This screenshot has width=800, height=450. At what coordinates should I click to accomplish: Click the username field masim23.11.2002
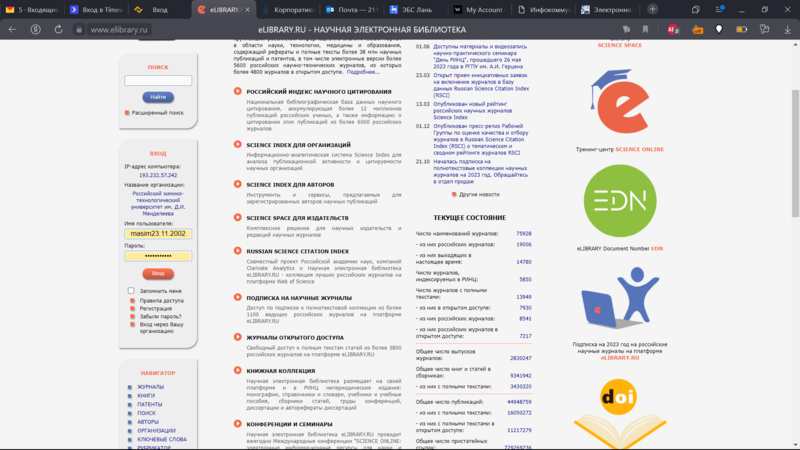[158, 234]
